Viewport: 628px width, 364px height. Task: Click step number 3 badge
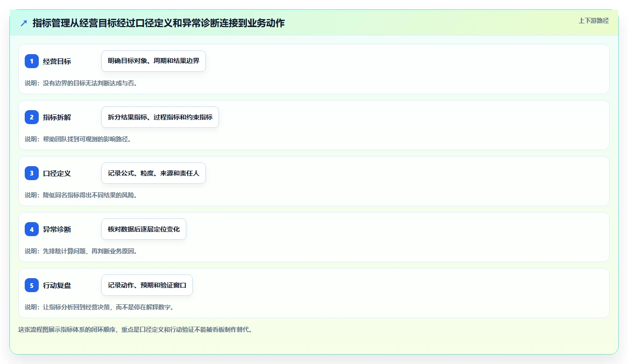32,173
